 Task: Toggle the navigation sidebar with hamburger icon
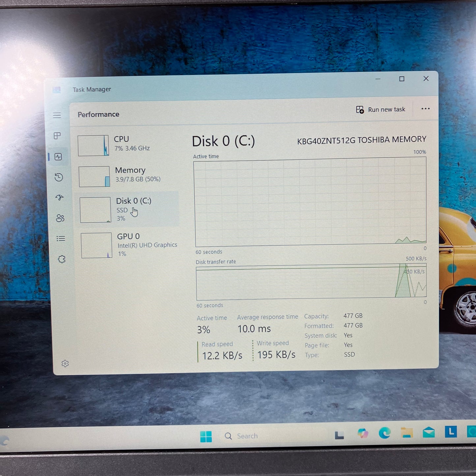[57, 115]
